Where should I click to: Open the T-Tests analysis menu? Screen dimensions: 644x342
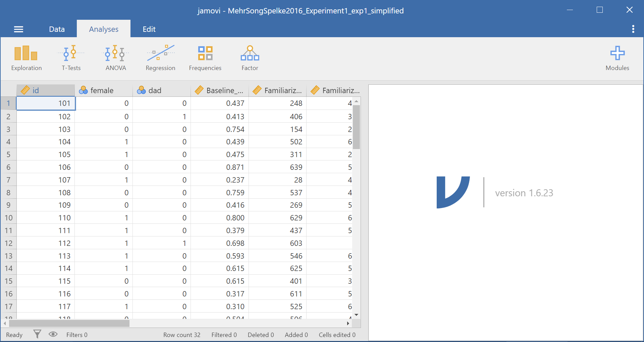71,58
